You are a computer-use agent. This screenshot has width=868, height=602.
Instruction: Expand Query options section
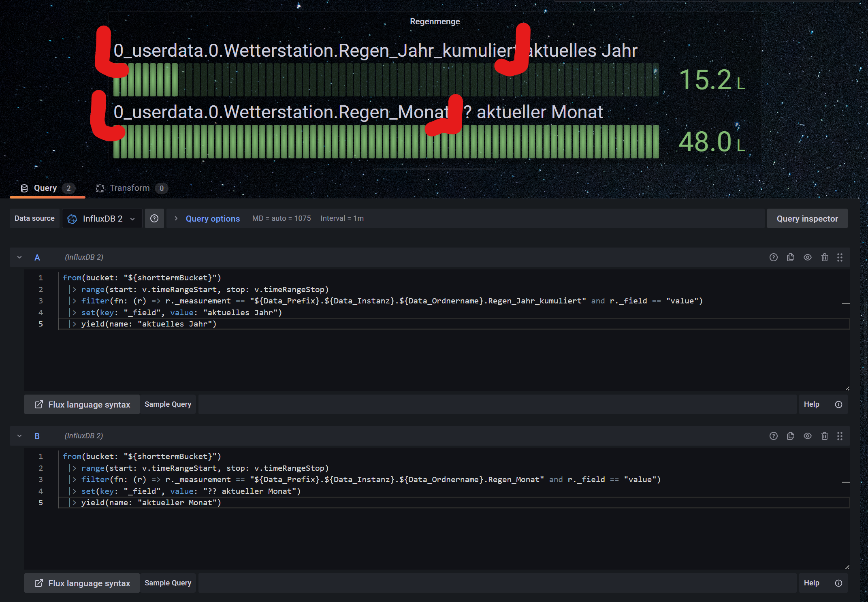[x=212, y=218]
